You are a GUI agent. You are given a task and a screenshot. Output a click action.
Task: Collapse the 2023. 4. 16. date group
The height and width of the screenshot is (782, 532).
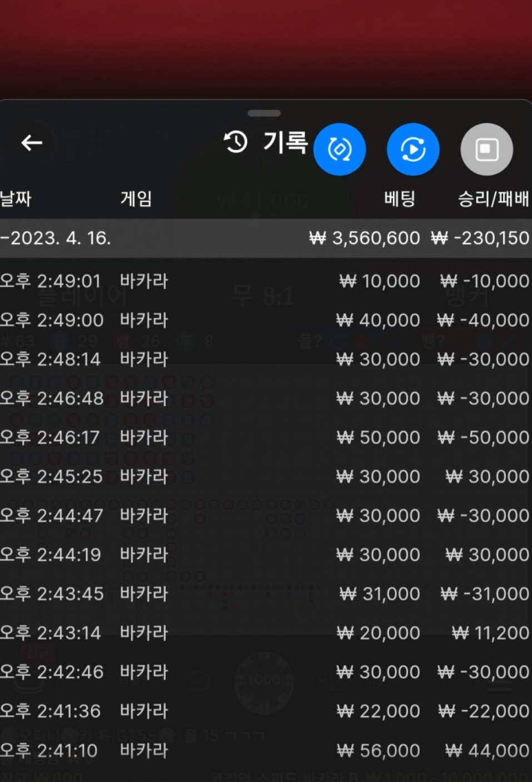56,238
